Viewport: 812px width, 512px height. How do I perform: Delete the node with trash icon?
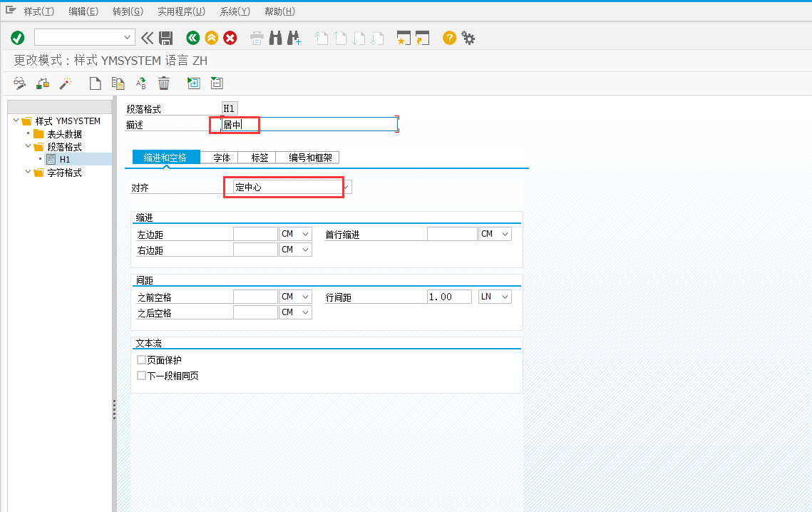163,83
